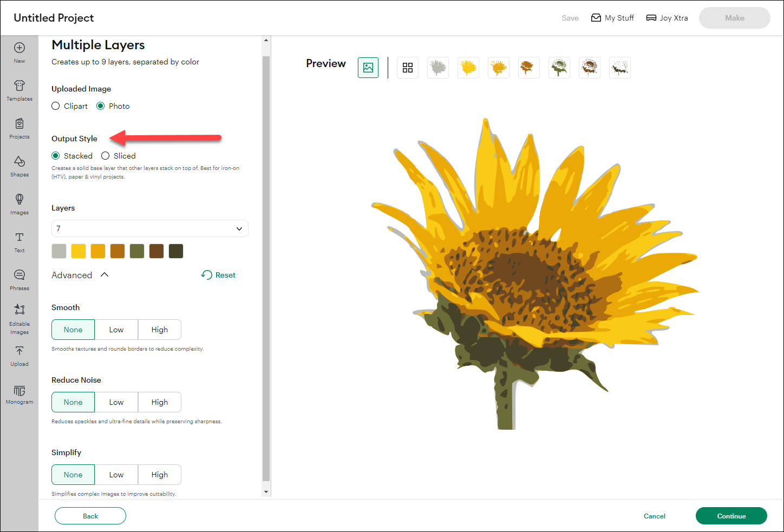Select the Text tool
Viewport: 784px width, 532px height.
pos(19,241)
